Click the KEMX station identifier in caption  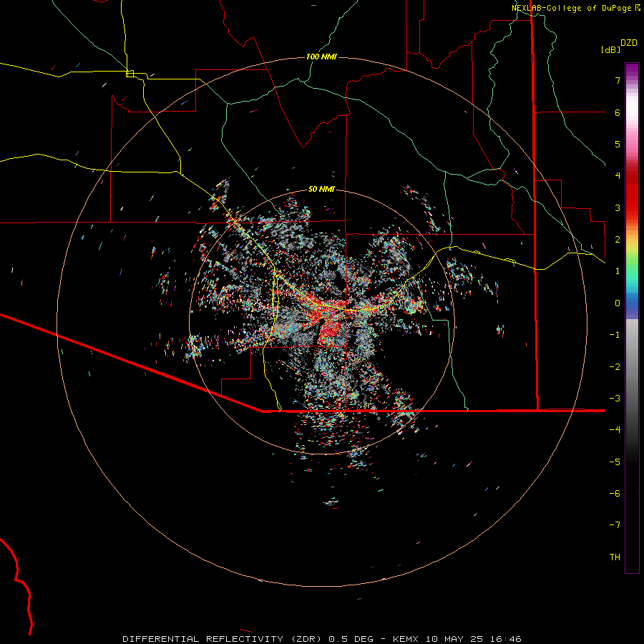click(406, 639)
